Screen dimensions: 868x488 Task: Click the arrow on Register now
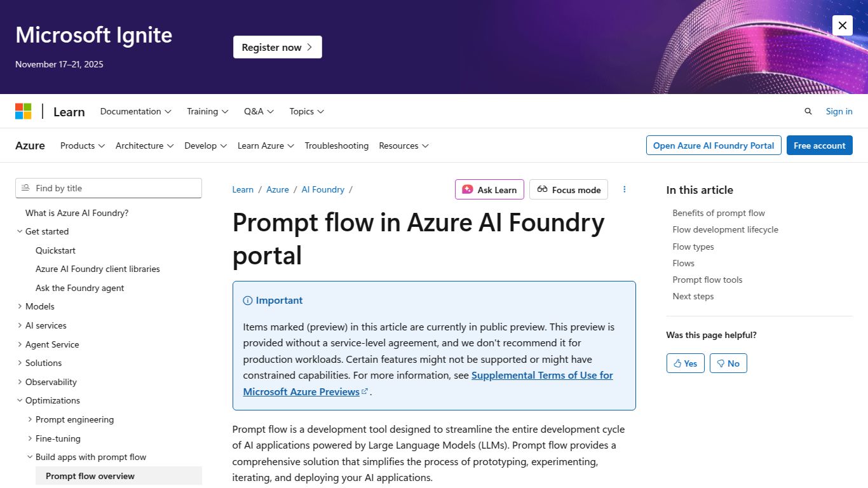(309, 46)
